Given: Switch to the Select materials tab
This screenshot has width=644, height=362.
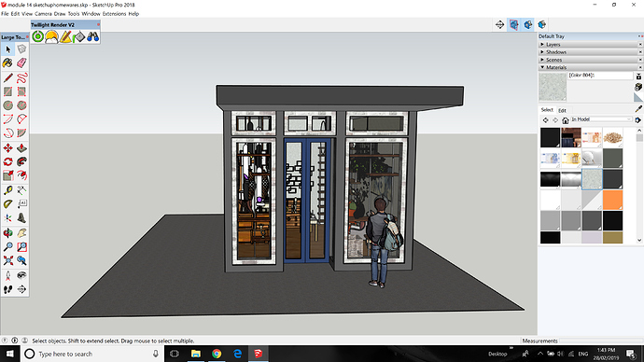Looking at the screenshot, I should (x=547, y=109).
